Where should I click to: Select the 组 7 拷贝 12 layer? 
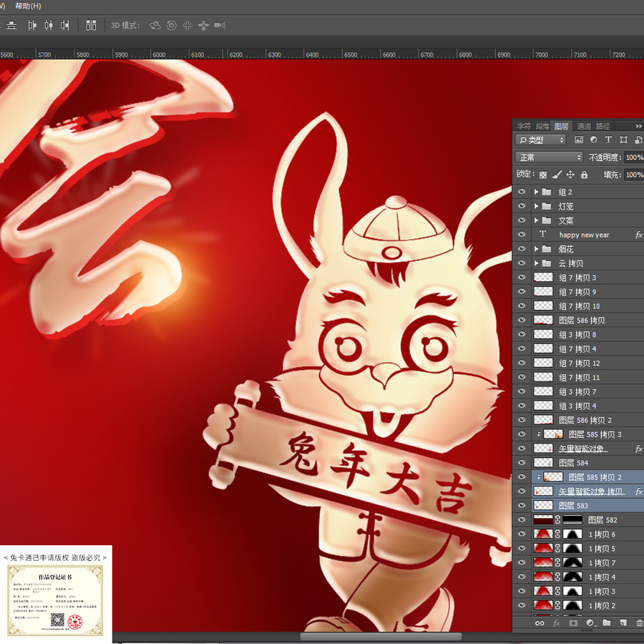pos(578,363)
